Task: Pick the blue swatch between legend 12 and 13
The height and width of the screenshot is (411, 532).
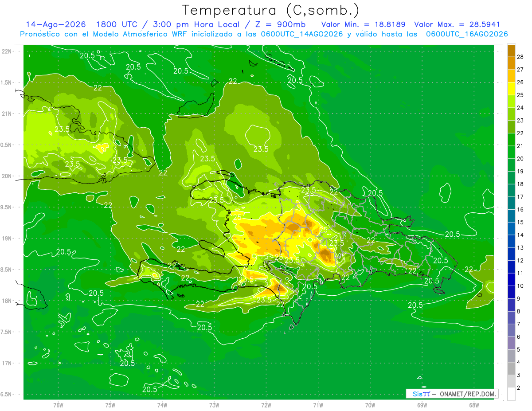Action: coord(511,254)
